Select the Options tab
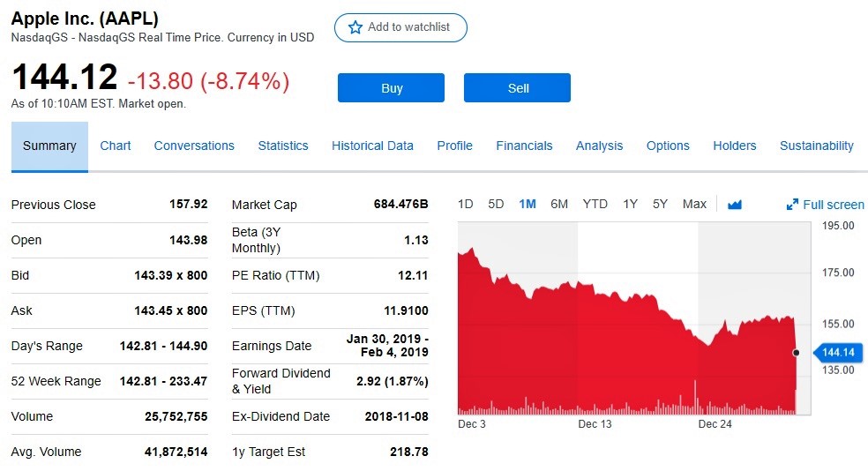Screen dimensions: 868x471 click(668, 146)
